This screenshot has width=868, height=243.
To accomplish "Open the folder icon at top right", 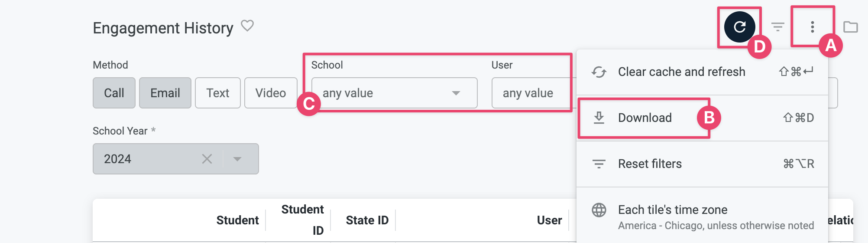I will 850,27.
